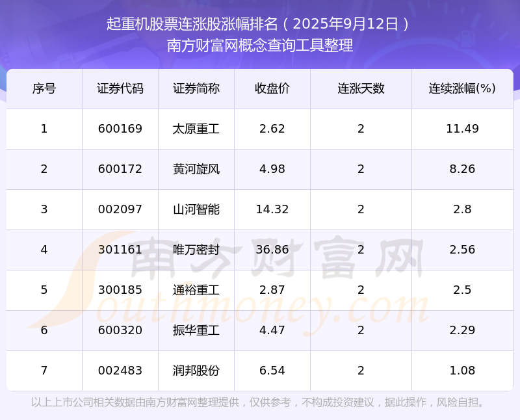Click the gain value 2.29
This screenshot has width=520, height=420.
(462, 330)
